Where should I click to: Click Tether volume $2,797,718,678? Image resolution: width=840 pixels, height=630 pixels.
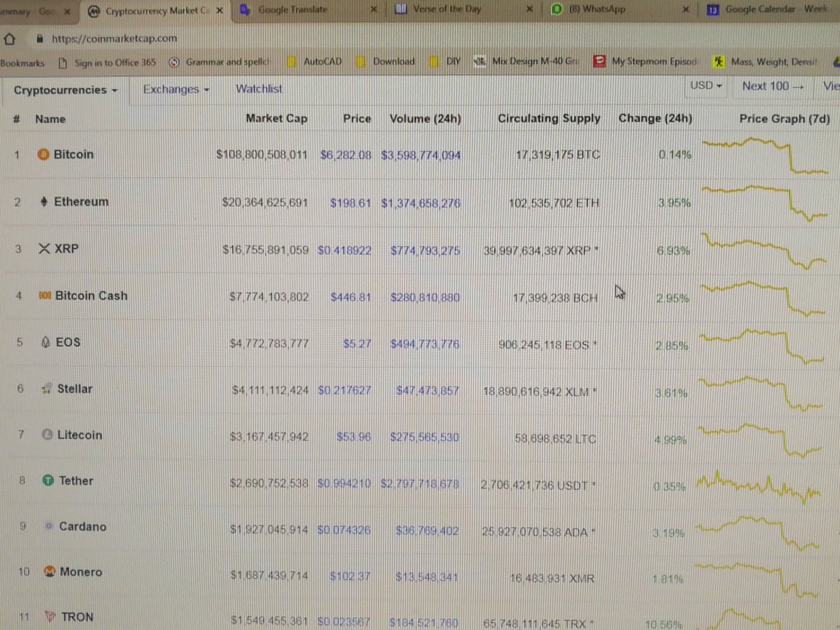(x=420, y=484)
